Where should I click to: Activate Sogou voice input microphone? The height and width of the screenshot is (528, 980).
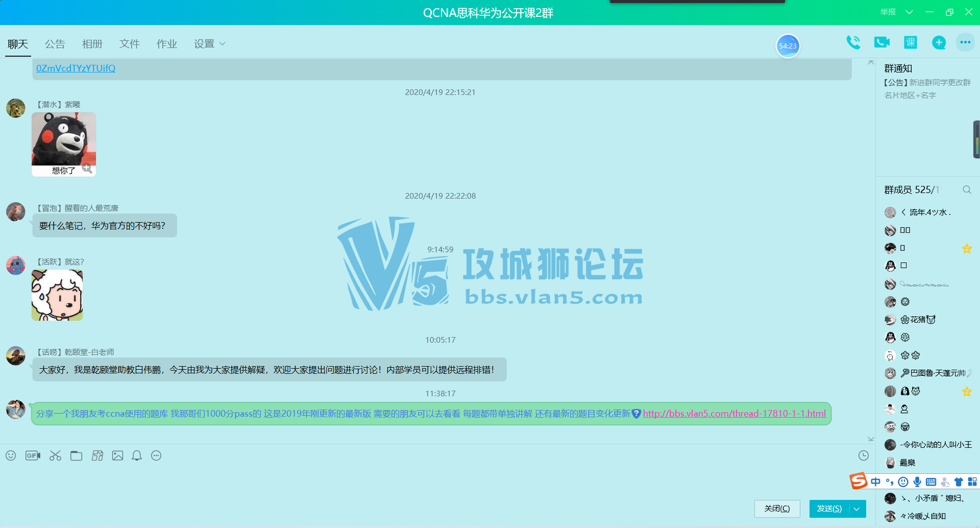pyautogui.click(x=917, y=482)
